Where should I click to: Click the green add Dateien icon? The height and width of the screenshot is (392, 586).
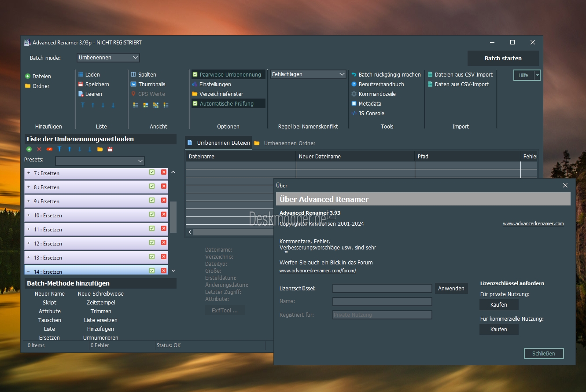coord(28,76)
